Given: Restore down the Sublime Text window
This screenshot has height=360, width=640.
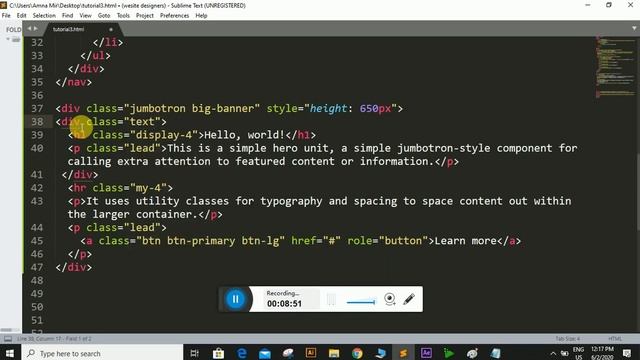Looking at the screenshot, I should [609, 5].
